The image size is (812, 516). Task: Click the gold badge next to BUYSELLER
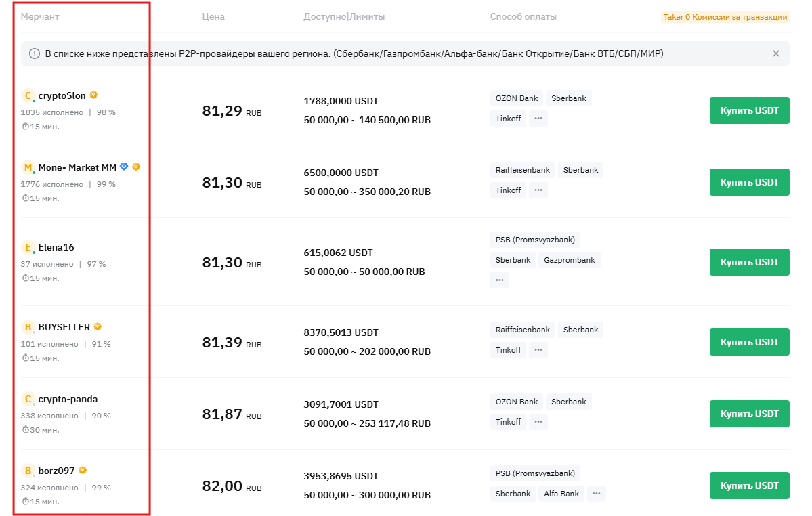point(98,327)
